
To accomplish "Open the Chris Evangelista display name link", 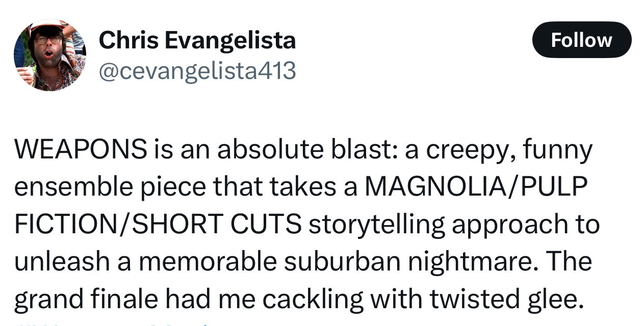I will (197, 40).
